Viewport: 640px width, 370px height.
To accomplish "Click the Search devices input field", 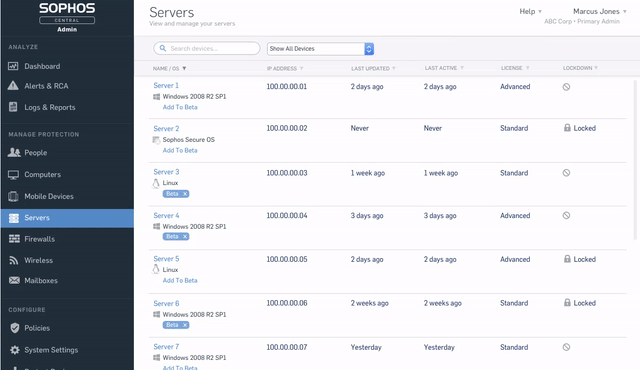I will [x=207, y=48].
